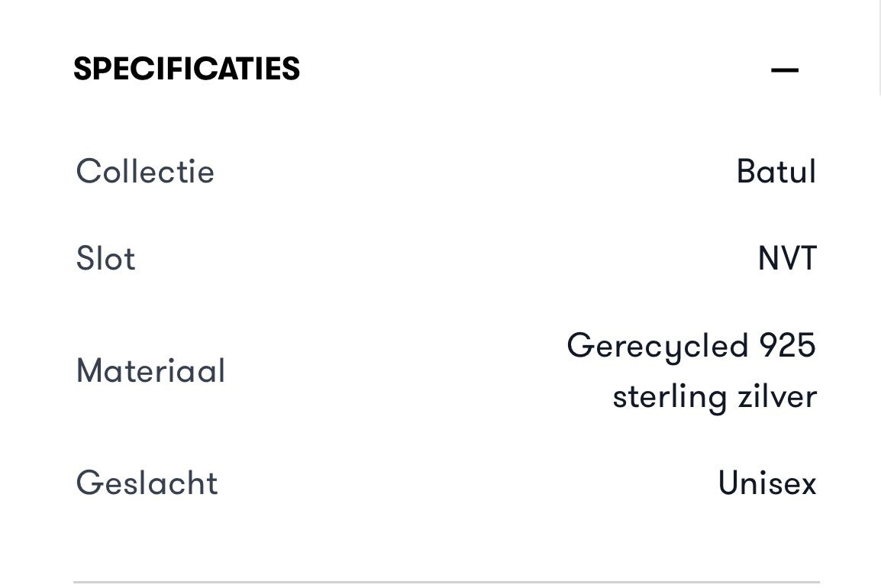This screenshot has width=881, height=588.
Task: Click the horizontal divider below Geslacht row
Action: (x=446, y=582)
